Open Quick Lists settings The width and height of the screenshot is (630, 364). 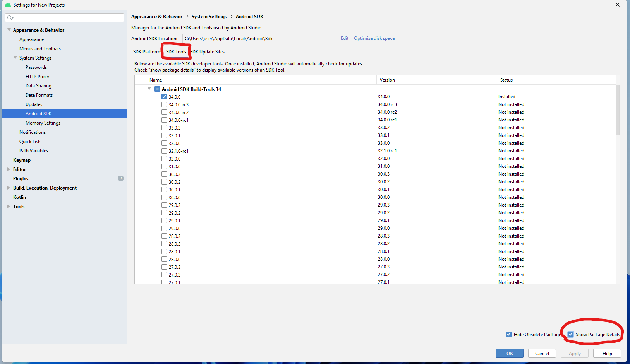tap(30, 142)
